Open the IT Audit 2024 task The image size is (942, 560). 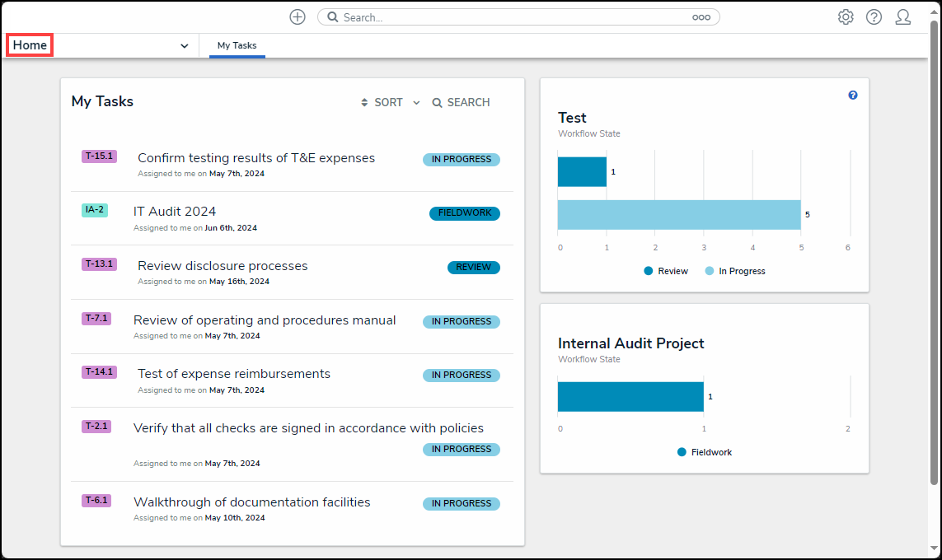[x=175, y=212]
